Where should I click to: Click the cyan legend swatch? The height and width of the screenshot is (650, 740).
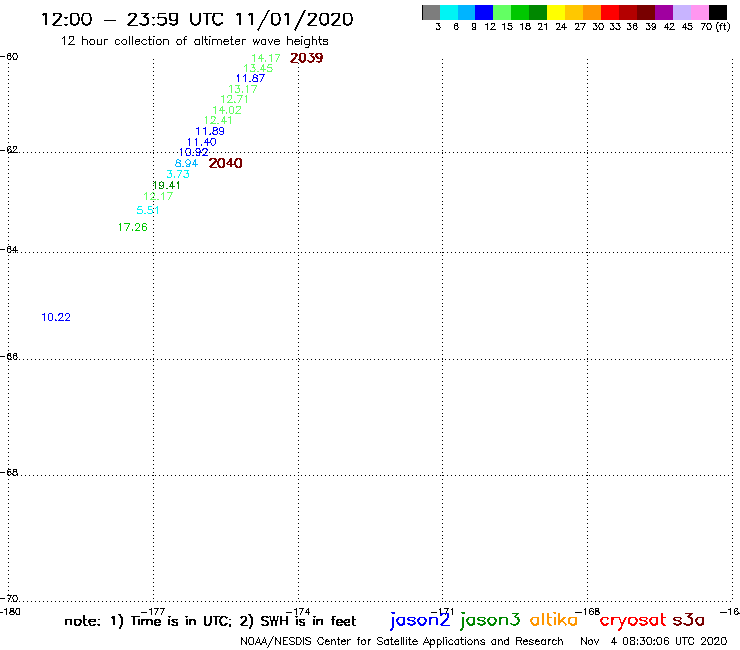coord(449,12)
